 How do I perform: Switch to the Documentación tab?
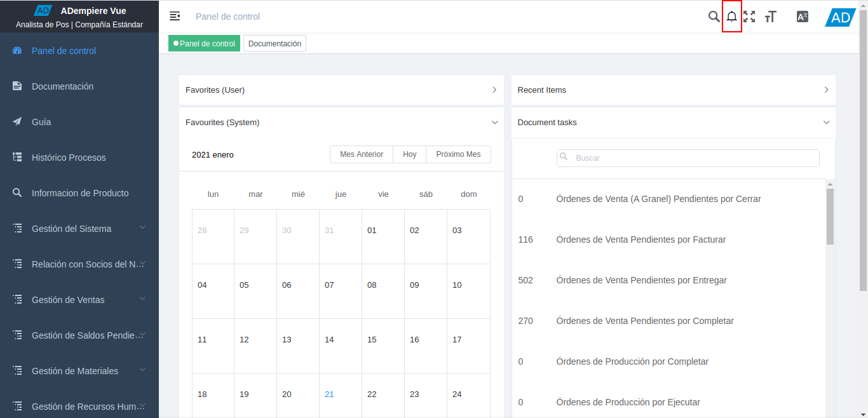point(275,44)
